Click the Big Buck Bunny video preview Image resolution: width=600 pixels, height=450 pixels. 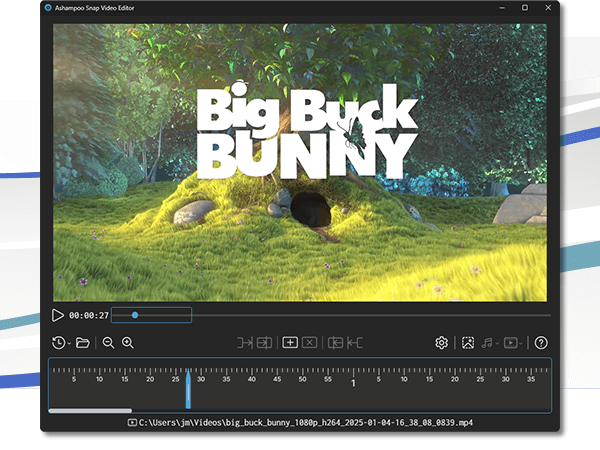click(300, 162)
